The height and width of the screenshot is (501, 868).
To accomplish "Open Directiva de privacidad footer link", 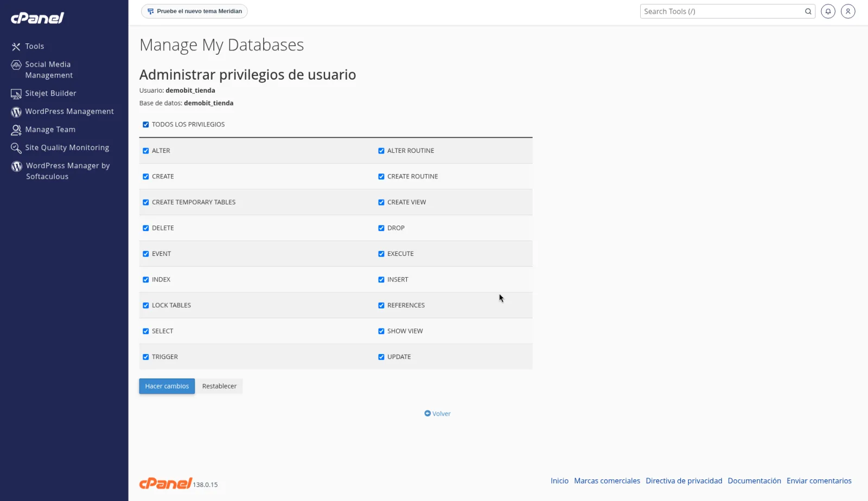I will click(x=684, y=481).
